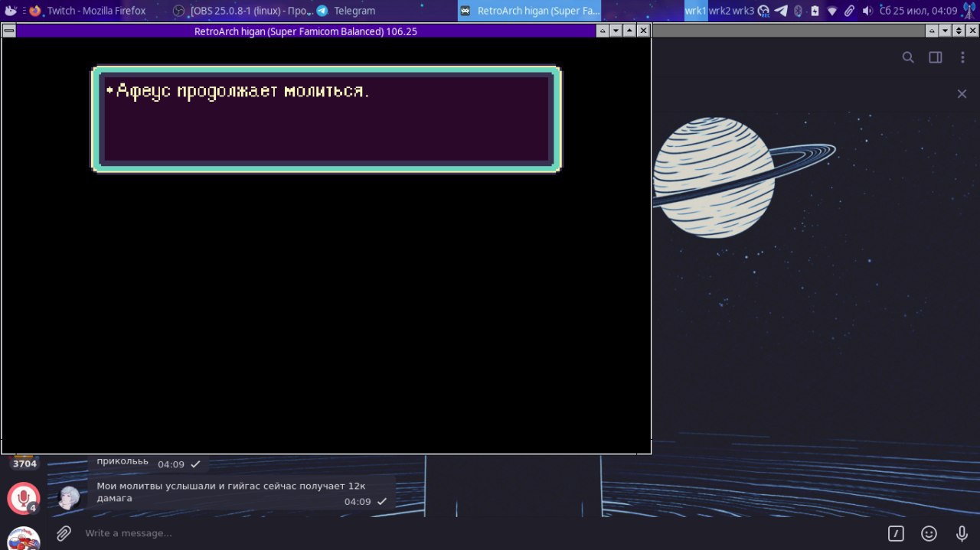Image resolution: width=980 pixels, height=550 pixels.
Task: Open the emoji smiley picker
Action: point(929,533)
